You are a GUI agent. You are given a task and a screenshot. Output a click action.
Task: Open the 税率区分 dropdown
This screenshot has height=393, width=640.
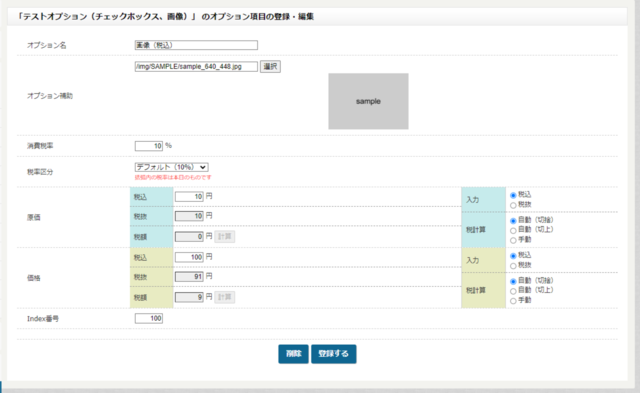point(171,167)
